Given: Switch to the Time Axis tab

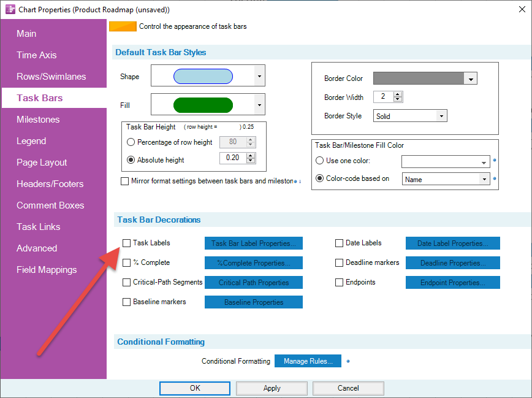Looking at the screenshot, I should pos(37,55).
